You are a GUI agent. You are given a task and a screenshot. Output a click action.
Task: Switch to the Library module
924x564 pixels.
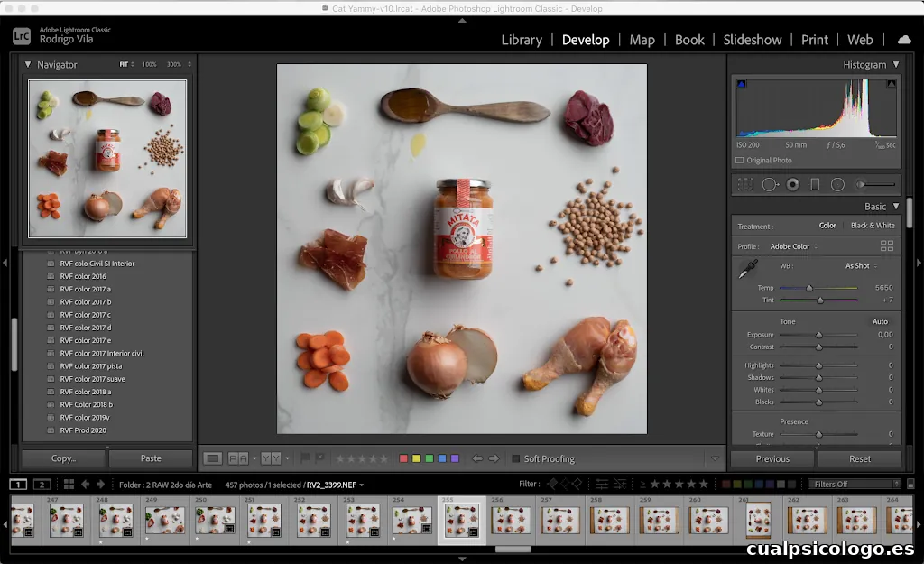click(522, 40)
